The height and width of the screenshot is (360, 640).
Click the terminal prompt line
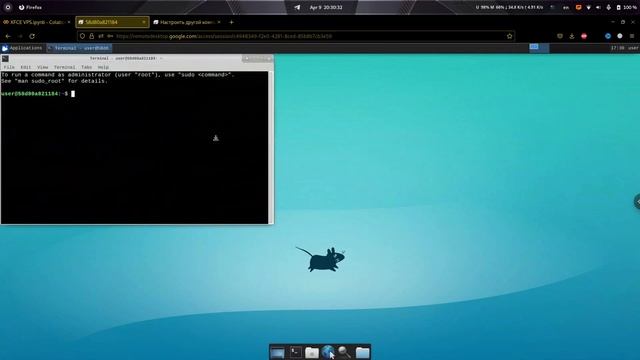[38, 94]
